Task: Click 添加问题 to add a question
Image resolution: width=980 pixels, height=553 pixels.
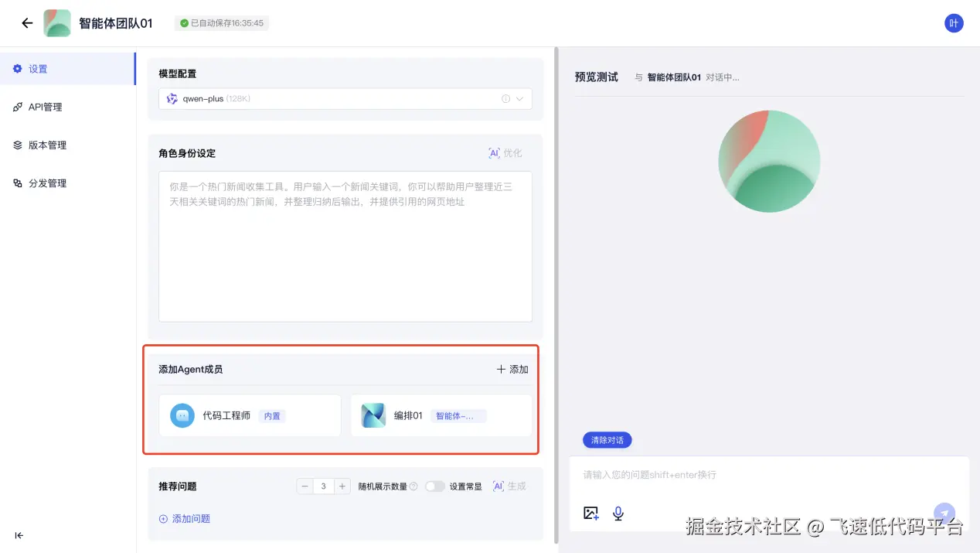Action: pyautogui.click(x=184, y=518)
